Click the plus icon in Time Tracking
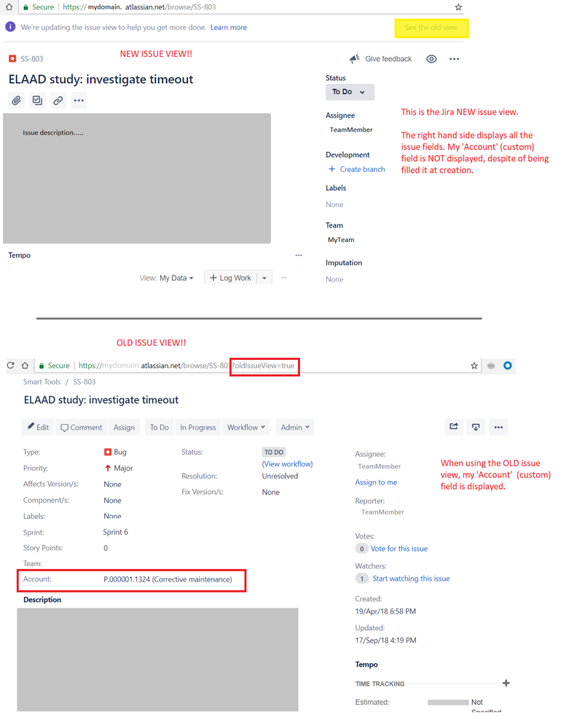566x728 pixels. 506,683
